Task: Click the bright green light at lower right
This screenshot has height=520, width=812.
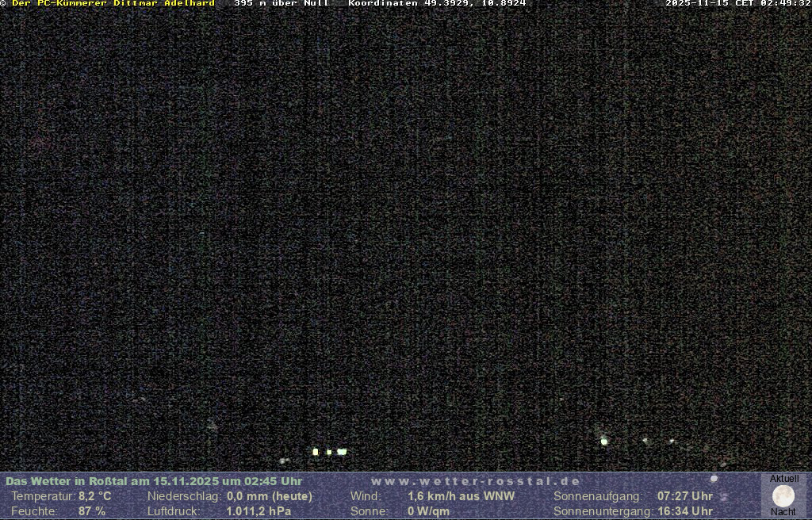Action: click(x=604, y=442)
